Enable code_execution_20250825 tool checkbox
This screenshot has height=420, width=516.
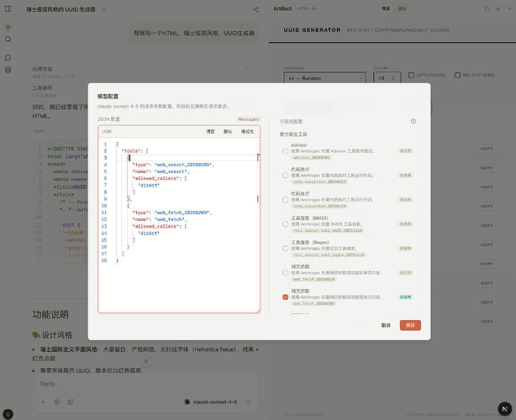pos(286,176)
